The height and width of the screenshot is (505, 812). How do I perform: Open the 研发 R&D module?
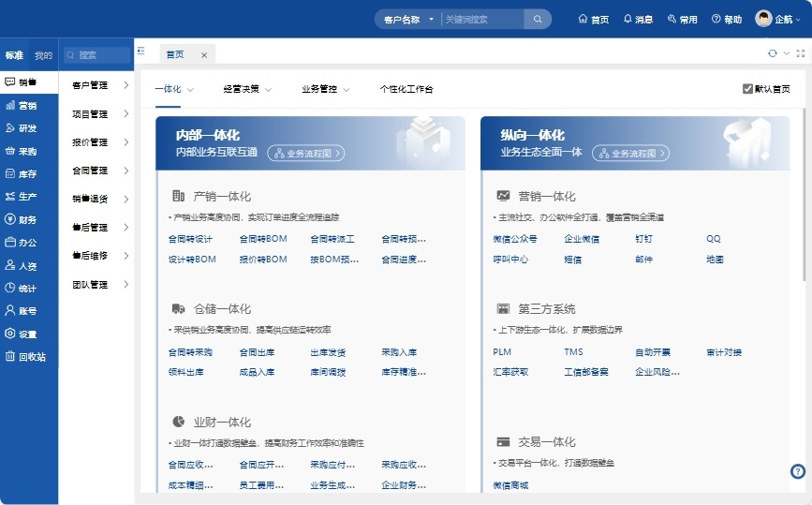click(22, 128)
